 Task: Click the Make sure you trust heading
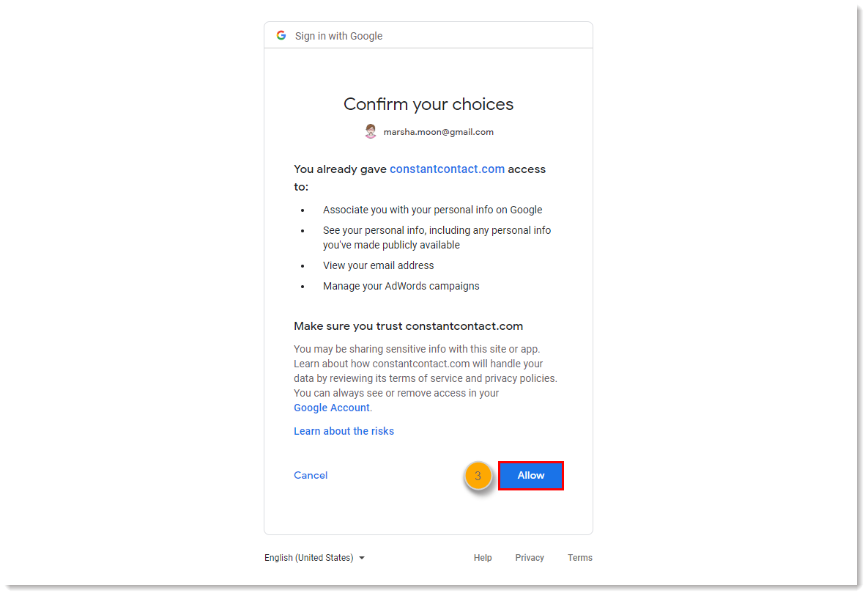click(408, 326)
